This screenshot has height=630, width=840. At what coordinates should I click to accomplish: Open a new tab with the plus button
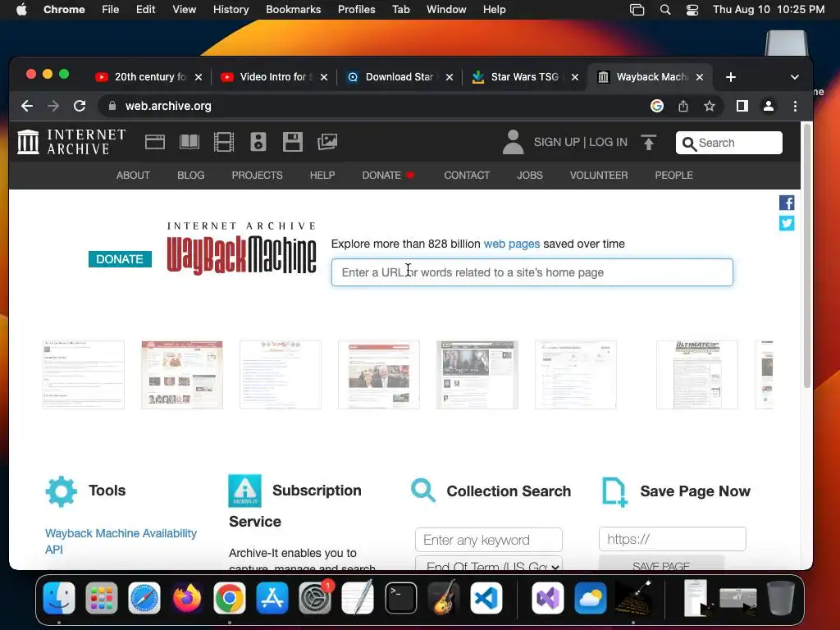731,77
